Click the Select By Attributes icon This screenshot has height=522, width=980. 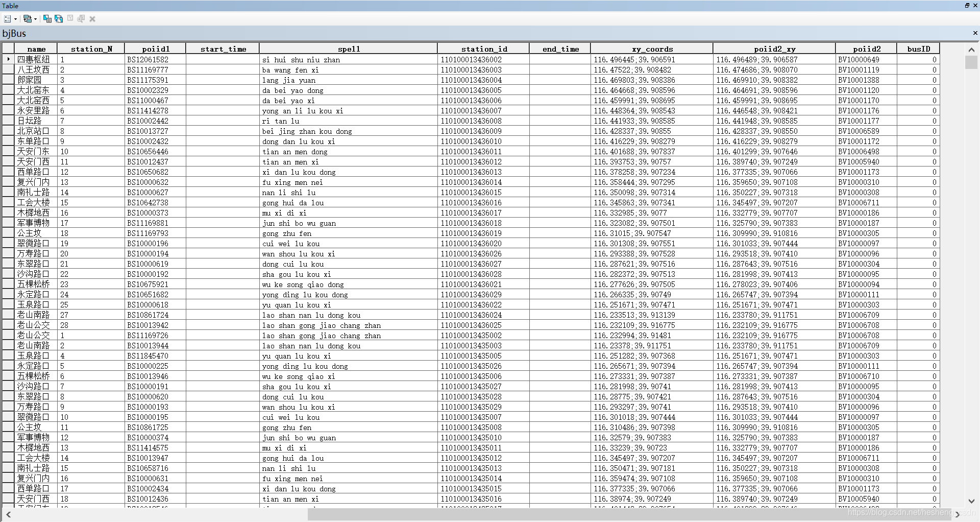tap(47, 19)
